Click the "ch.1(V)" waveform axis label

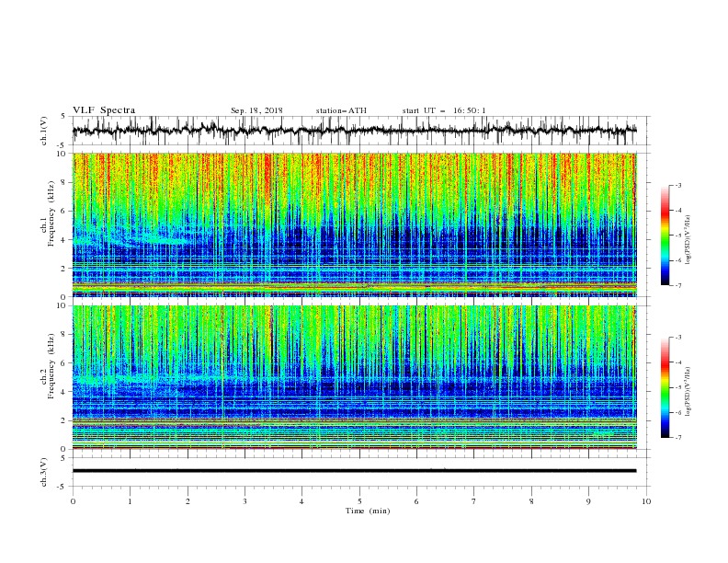(44, 131)
